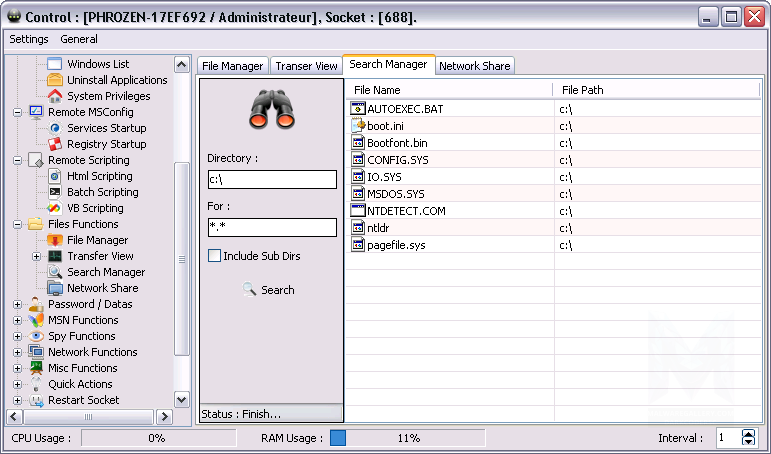Collapse the Remote MSConfig tree node
This screenshot has width=771, height=454.
[x=18, y=112]
